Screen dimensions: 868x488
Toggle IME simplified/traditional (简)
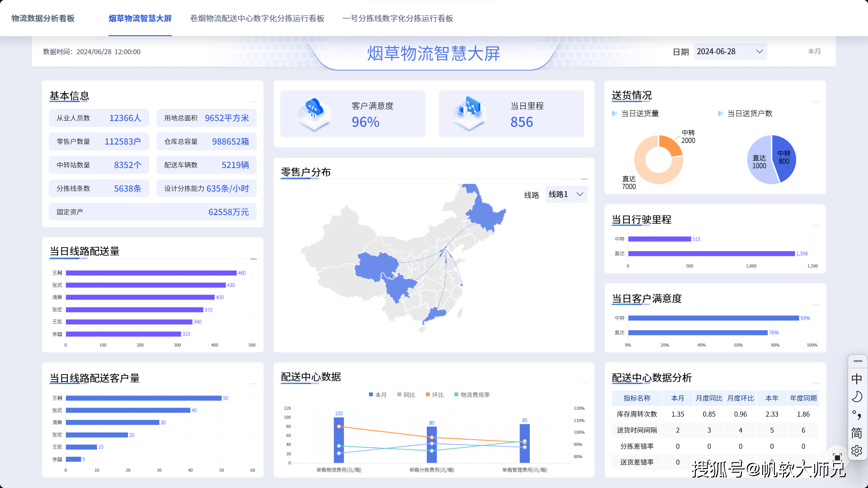point(857,433)
